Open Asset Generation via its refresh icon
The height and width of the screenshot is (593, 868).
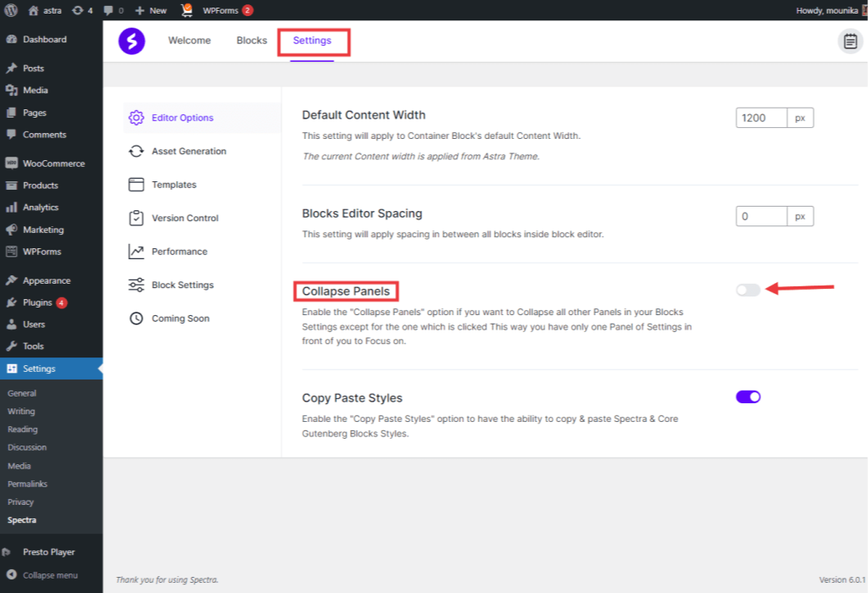(x=136, y=151)
